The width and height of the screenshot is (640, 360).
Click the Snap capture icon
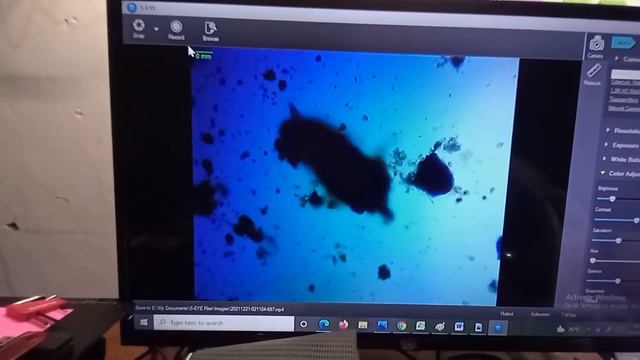(x=139, y=25)
